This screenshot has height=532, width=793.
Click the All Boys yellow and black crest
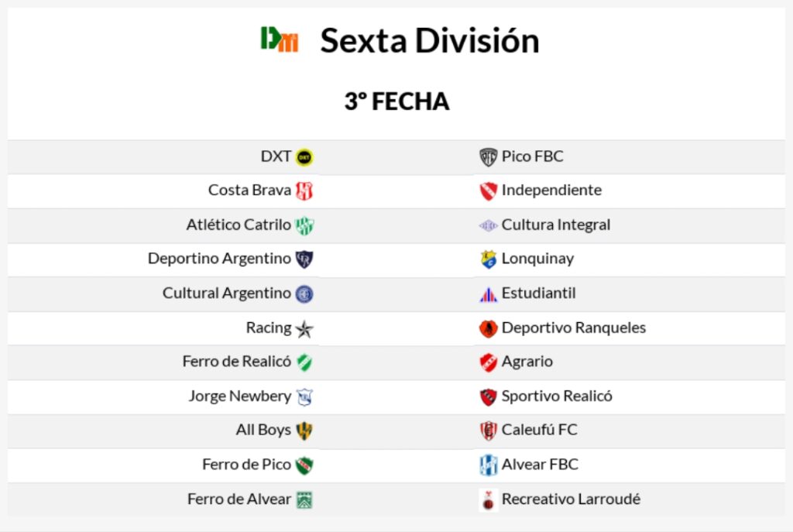pyautogui.click(x=304, y=431)
